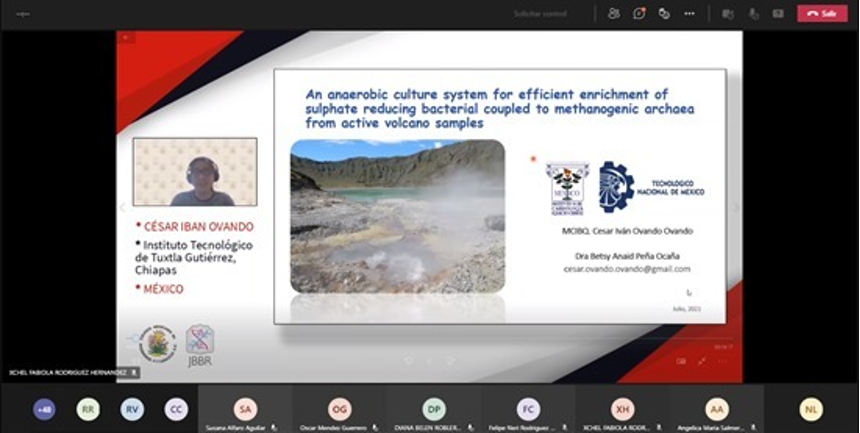The height and width of the screenshot is (433, 860).
Task: Click the JBBR logo on the slide
Action: 200,345
